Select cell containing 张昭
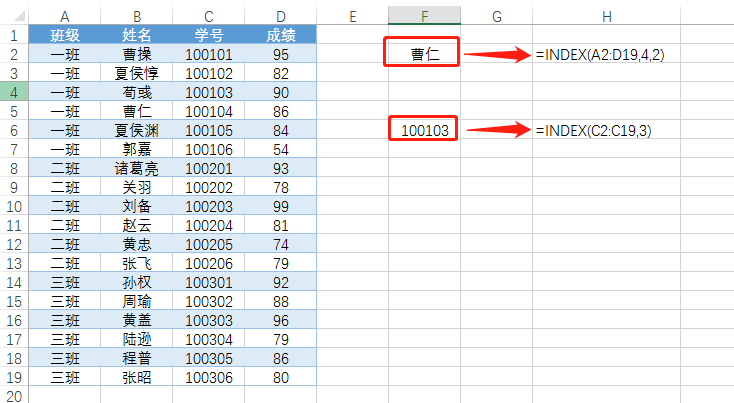This screenshot has height=403, width=734. 137,377
